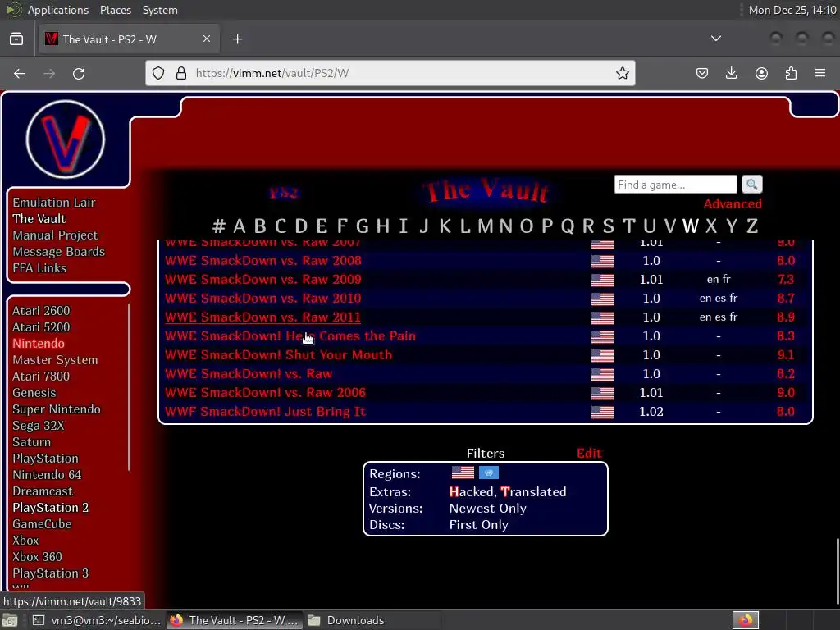The image size is (840, 630).
Task: Click the search magnifier button in the Vault
Action: tap(751, 185)
